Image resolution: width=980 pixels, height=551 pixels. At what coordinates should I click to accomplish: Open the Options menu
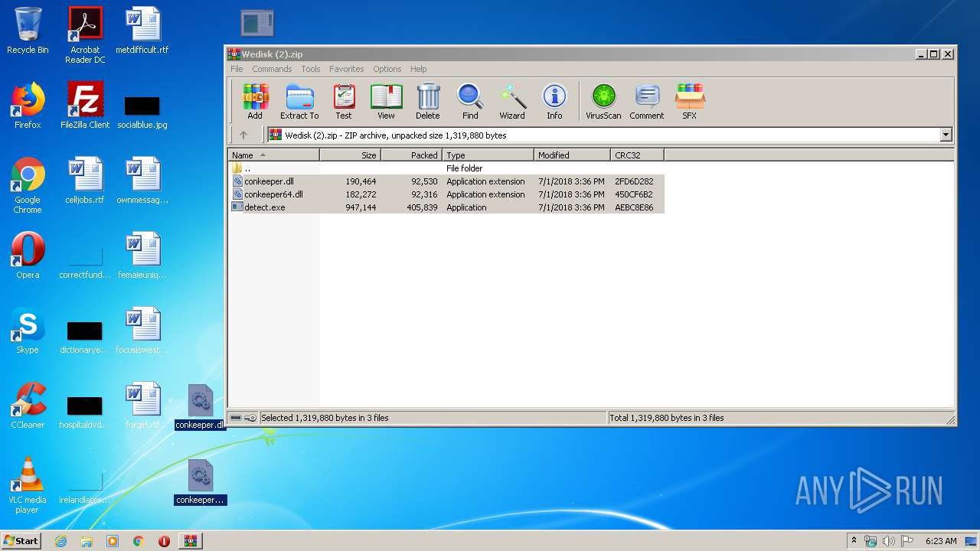(387, 69)
